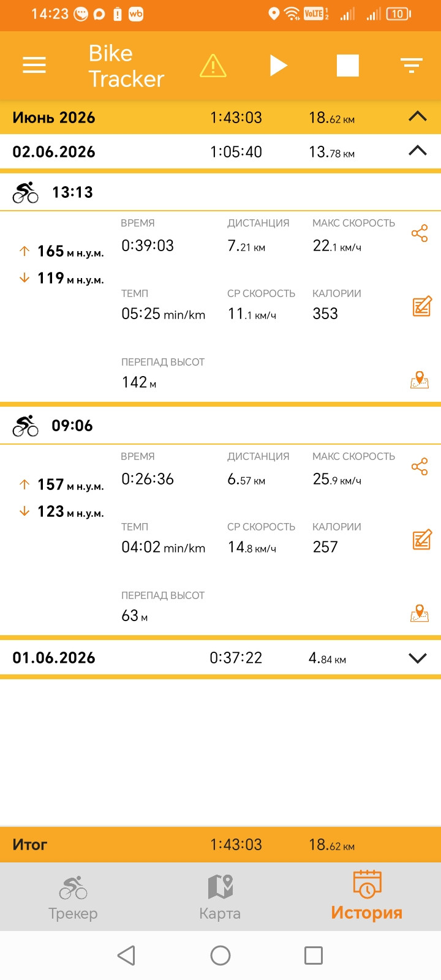This screenshot has height=980, width=441.
Task: Open the 13:13 ride entry header
Action: [x=221, y=192]
